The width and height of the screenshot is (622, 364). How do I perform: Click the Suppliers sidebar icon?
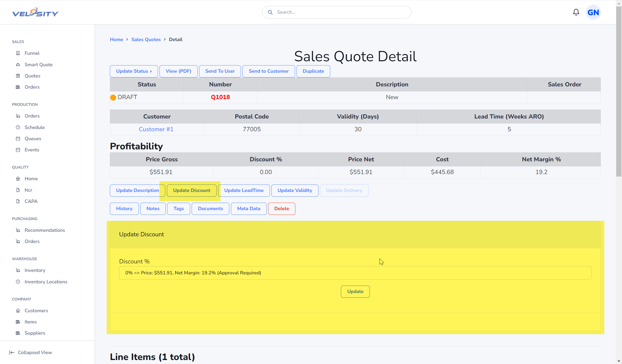click(18, 333)
